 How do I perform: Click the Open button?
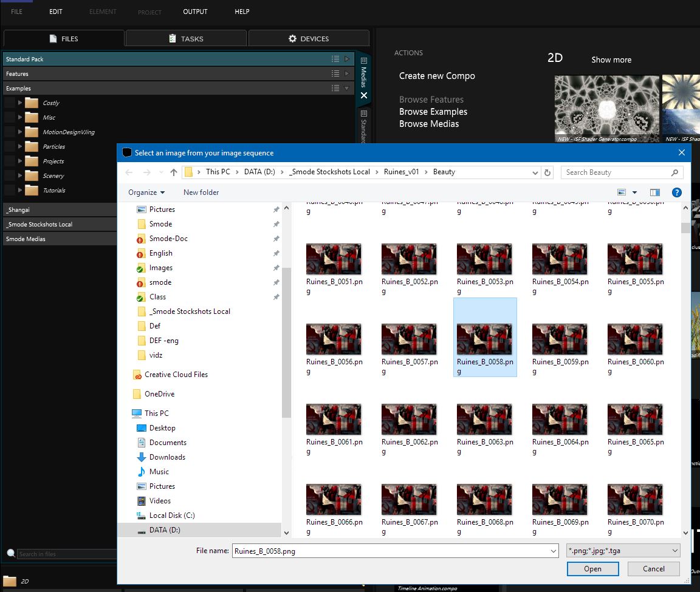(x=592, y=569)
